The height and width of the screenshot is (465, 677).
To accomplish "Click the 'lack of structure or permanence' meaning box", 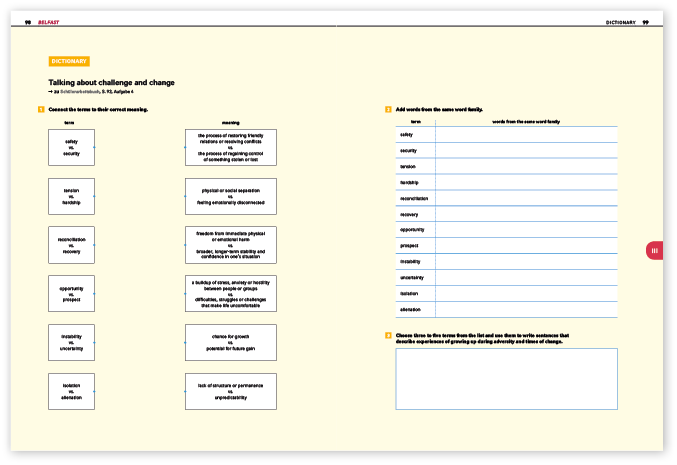I will coord(231,391).
